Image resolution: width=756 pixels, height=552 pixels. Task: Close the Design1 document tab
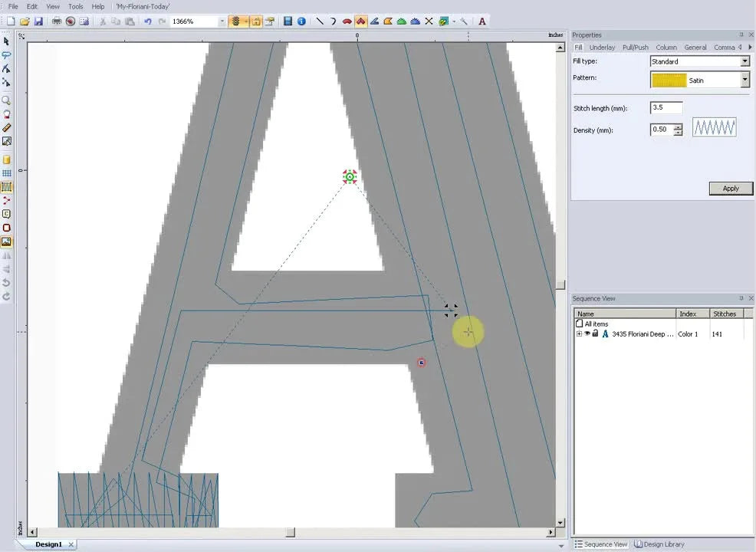coord(71,544)
